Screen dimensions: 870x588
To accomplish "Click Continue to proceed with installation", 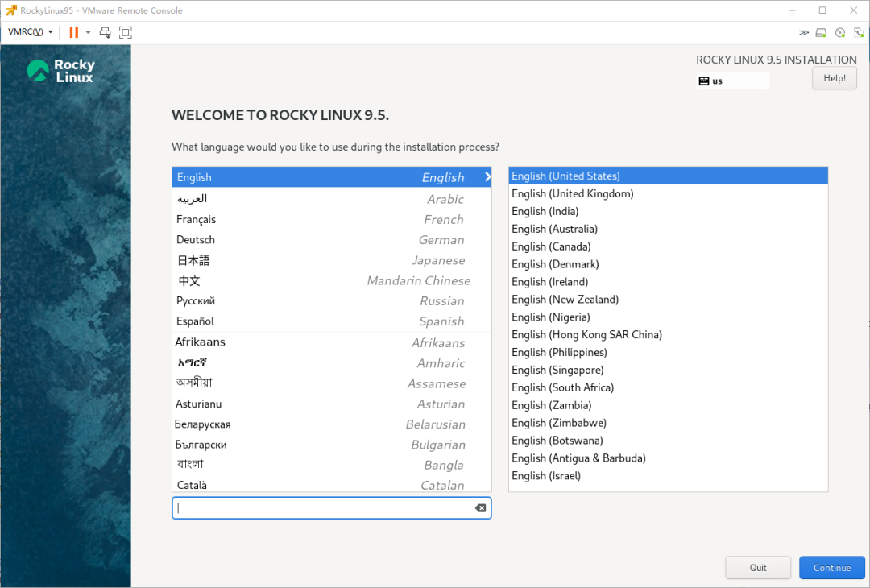I will 831,568.
